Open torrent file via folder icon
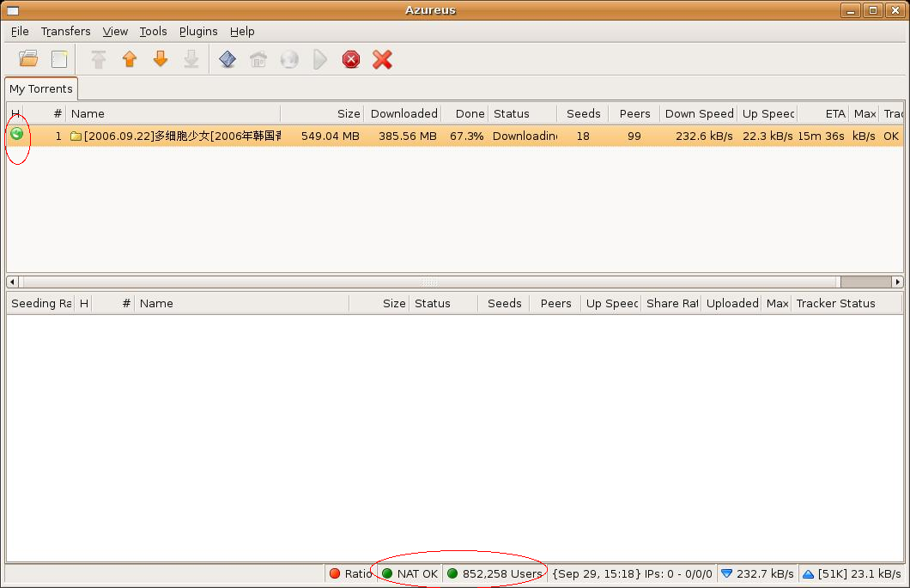The image size is (910, 588). tap(27, 58)
